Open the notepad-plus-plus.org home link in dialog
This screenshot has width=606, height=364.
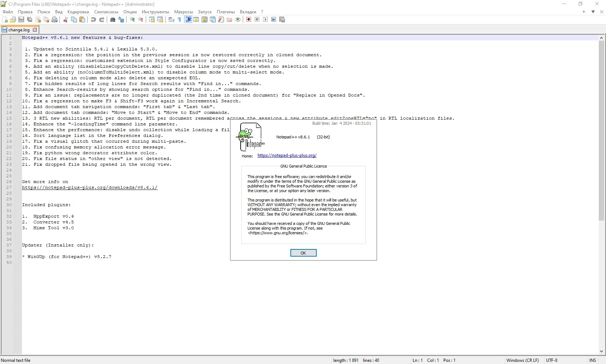click(287, 155)
